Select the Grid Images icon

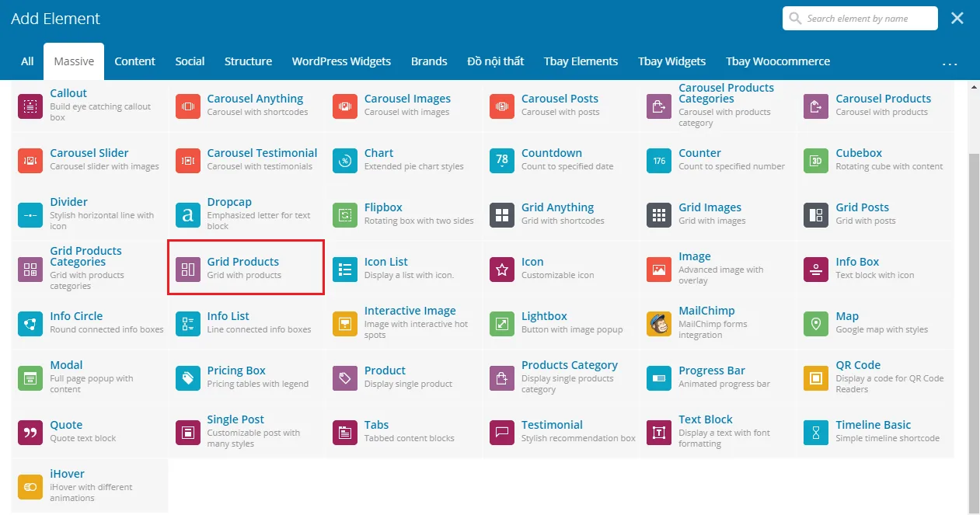(x=659, y=214)
